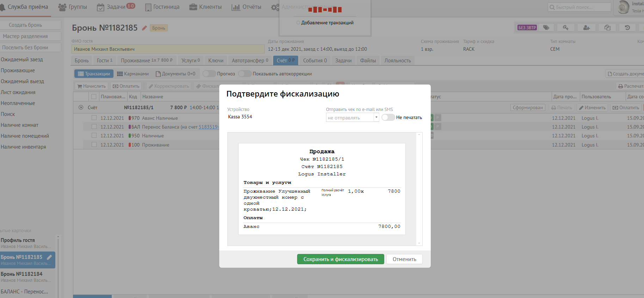Enable the Прогноз toggle

(x=209, y=74)
